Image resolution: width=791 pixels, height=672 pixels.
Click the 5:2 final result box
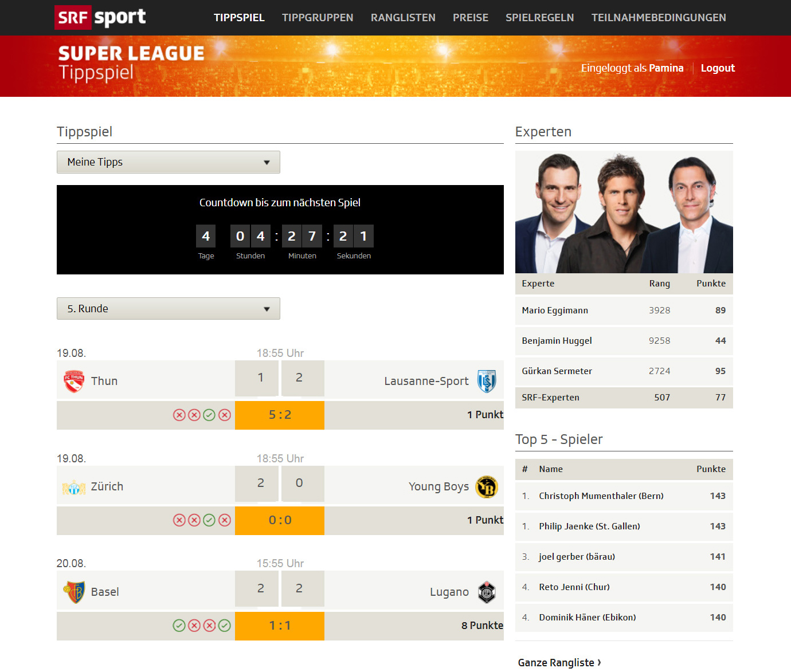coord(280,415)
